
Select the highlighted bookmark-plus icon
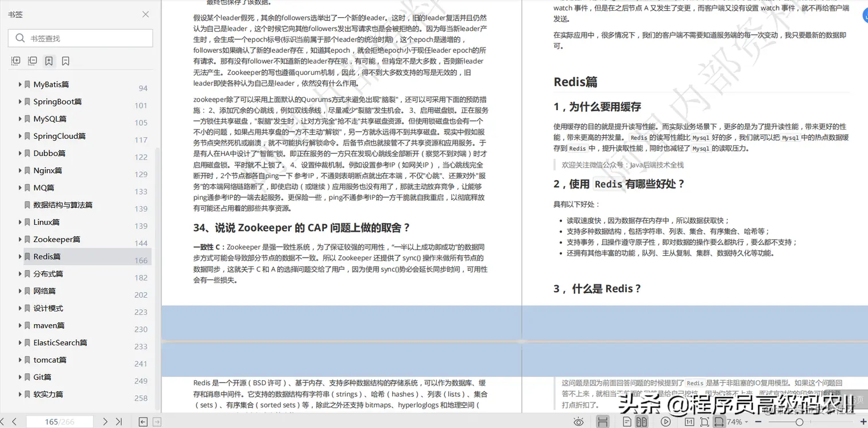(x=49, y=60)
